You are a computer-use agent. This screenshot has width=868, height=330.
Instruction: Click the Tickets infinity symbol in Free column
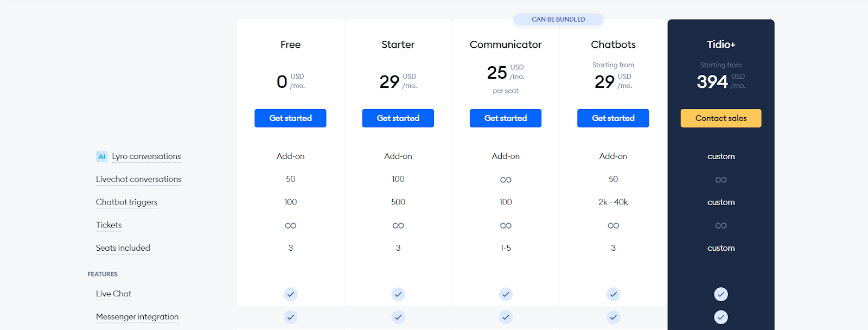291,225
